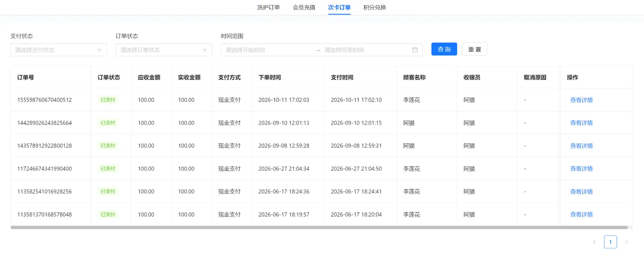View details for order 113582541016928256

(x=581, y=191)
